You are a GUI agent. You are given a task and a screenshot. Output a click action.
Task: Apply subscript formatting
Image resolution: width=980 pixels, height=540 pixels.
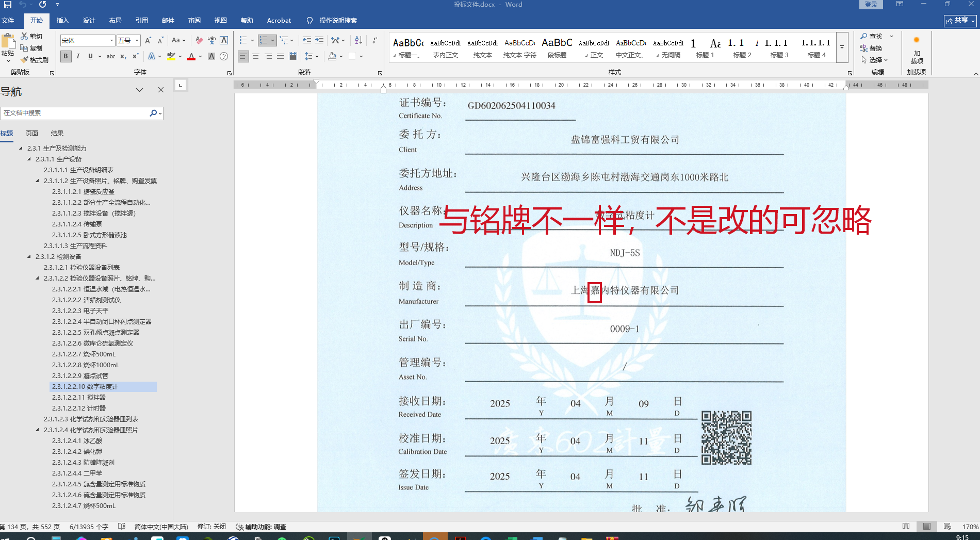click(x=123, y=56)
